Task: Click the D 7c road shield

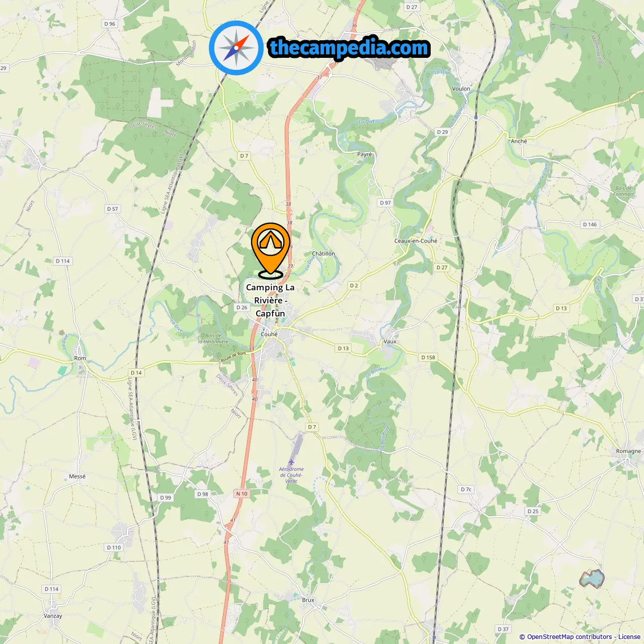Action: pos(466,489)
